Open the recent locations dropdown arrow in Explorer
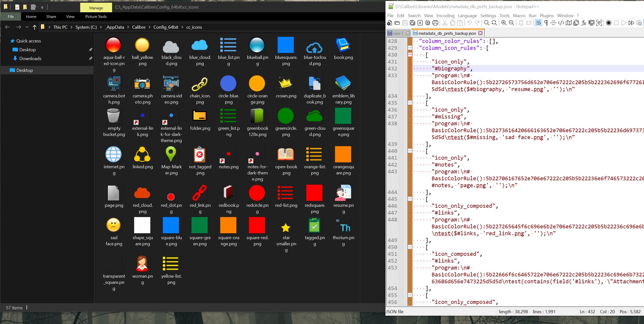 [27, 27]
